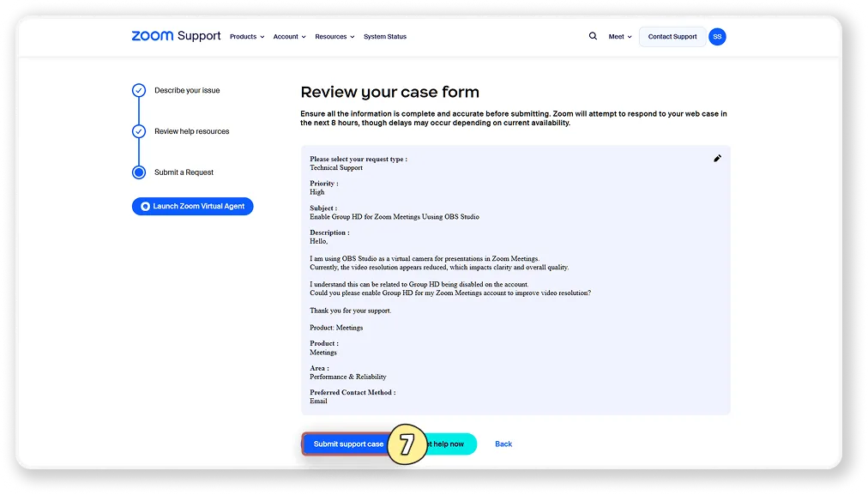The width and height of the screenshot is (868, 495).
Task: Click the 'Preferred Contact Method :' label
Action: coord(353,393)
